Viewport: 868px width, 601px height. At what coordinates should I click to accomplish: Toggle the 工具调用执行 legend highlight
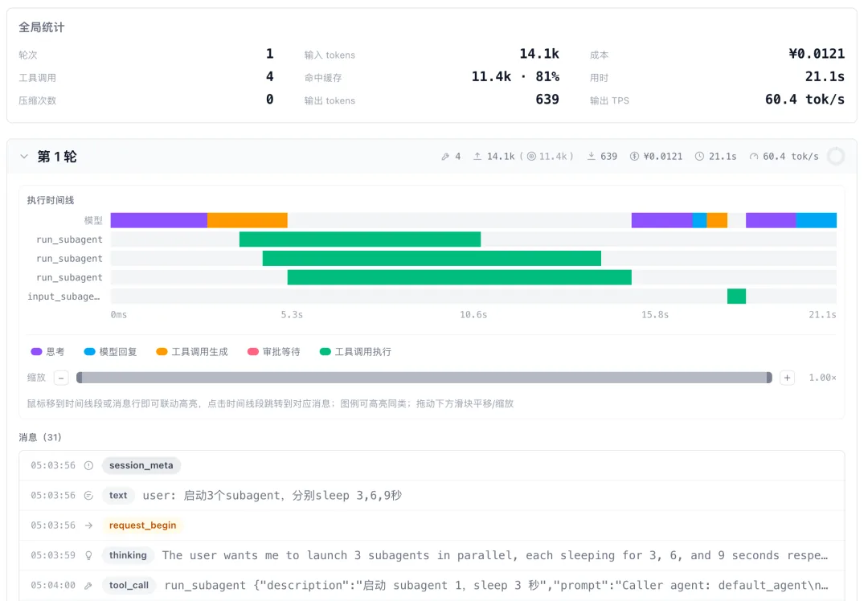[x=355, y=351]
